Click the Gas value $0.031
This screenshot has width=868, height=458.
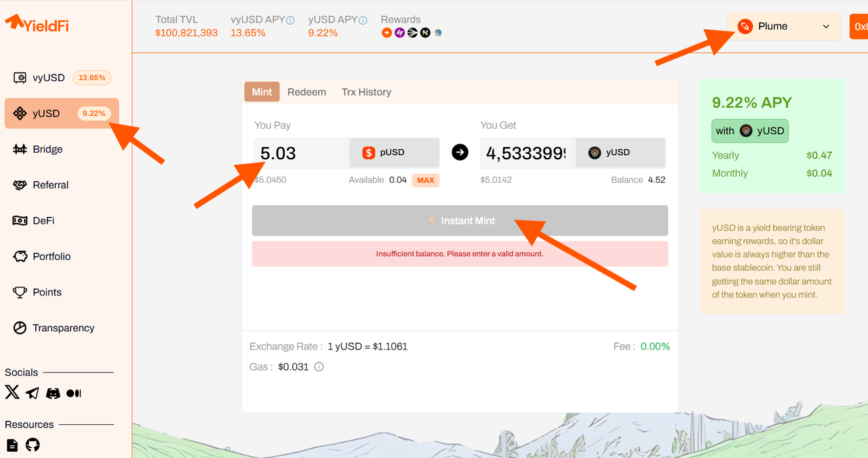(x=293, y=367)
